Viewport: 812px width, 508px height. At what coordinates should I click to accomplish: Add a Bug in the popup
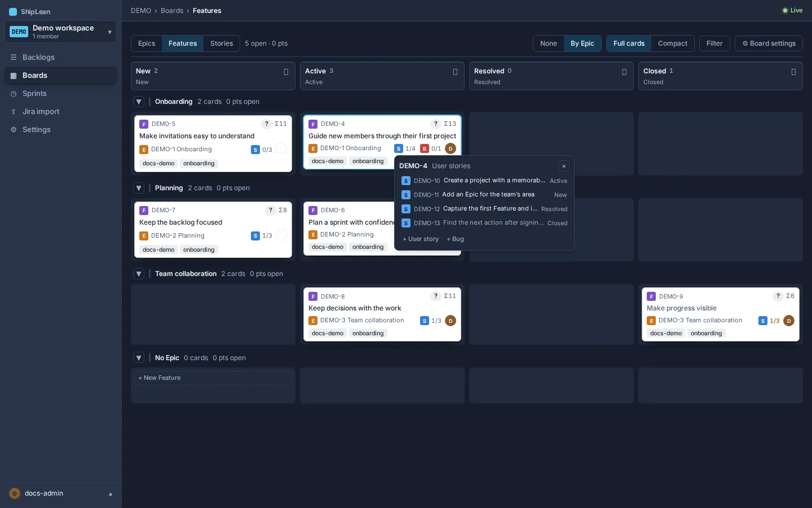(x=455, y=239)
